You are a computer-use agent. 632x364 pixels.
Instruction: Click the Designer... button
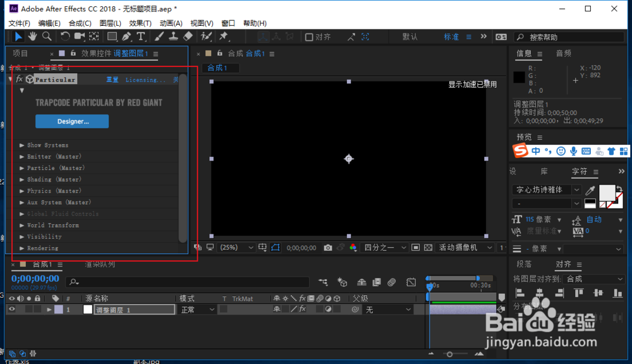pos(72,121)
